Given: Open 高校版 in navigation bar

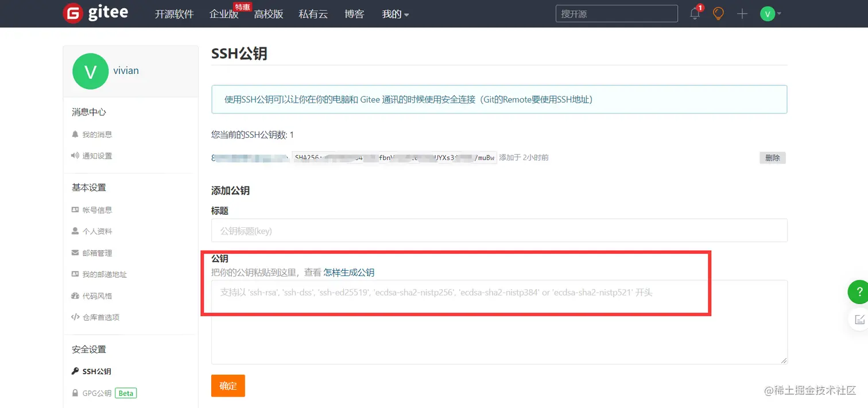Looking at the screenshot, I should pyautogui.click(x=269, y=14).
